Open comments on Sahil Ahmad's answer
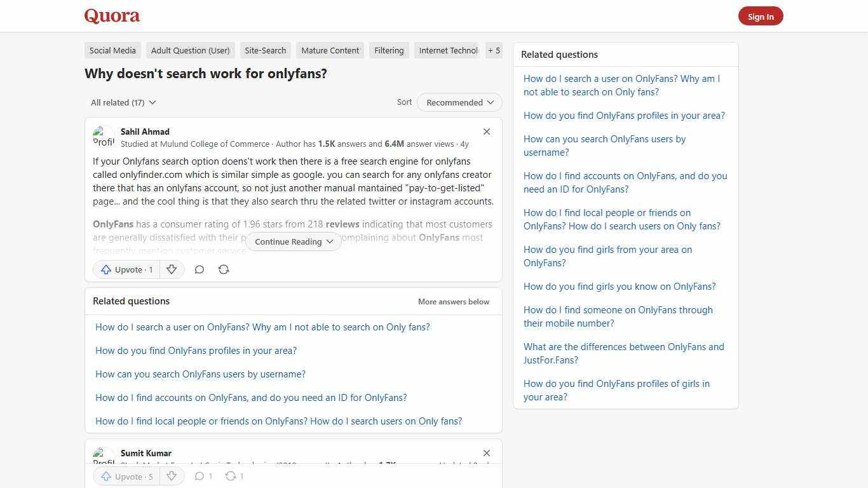868x488 pixels. click(199, 269)
